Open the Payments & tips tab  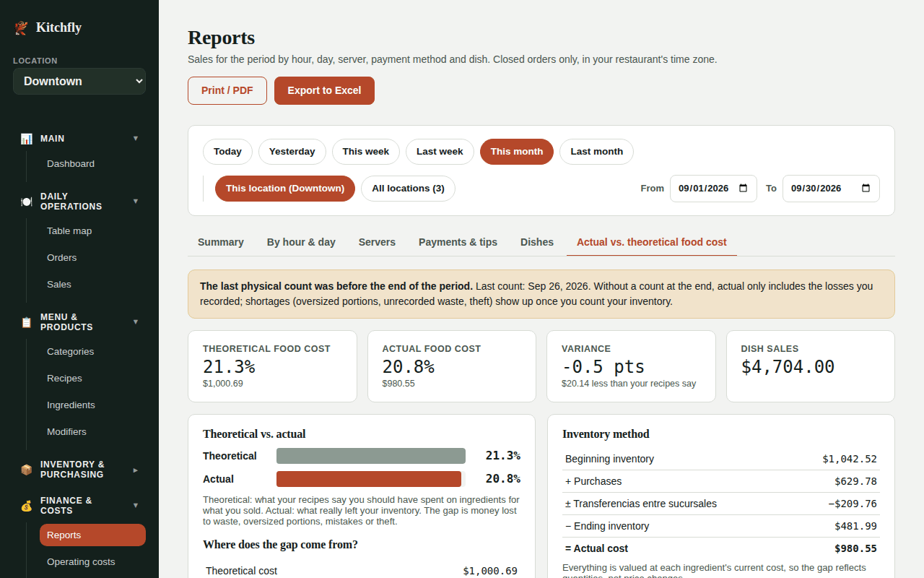pos(458,243)
